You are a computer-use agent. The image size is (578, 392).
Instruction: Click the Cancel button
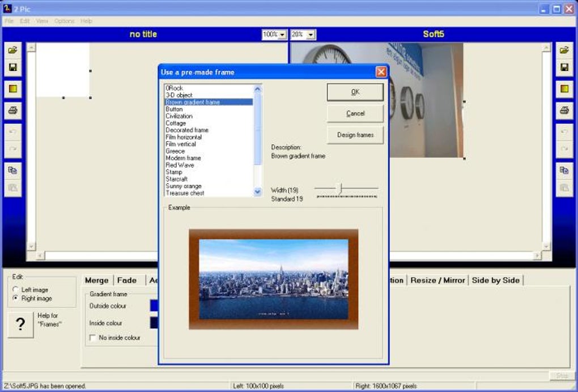tap(355, 113)
